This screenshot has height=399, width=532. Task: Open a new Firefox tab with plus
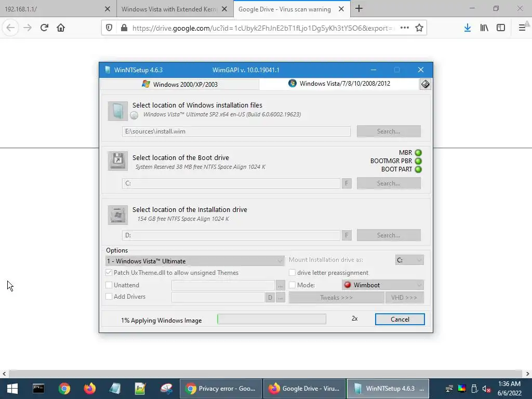[x=359, y=9]
